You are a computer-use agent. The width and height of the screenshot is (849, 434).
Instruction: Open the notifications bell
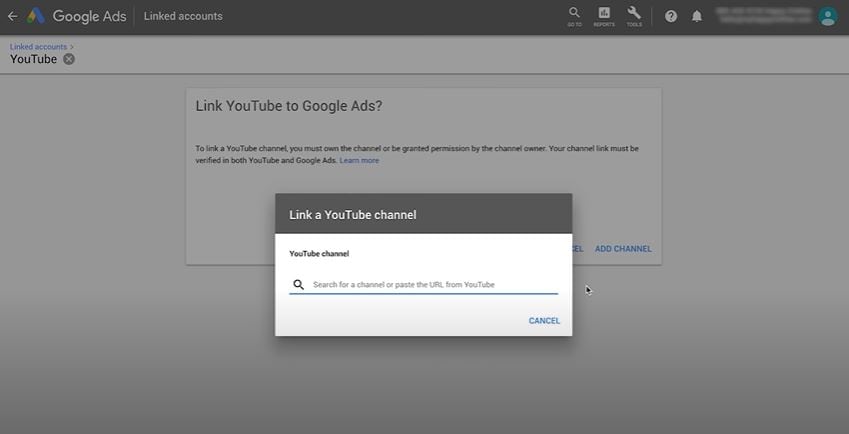click(x=697, y=16)
